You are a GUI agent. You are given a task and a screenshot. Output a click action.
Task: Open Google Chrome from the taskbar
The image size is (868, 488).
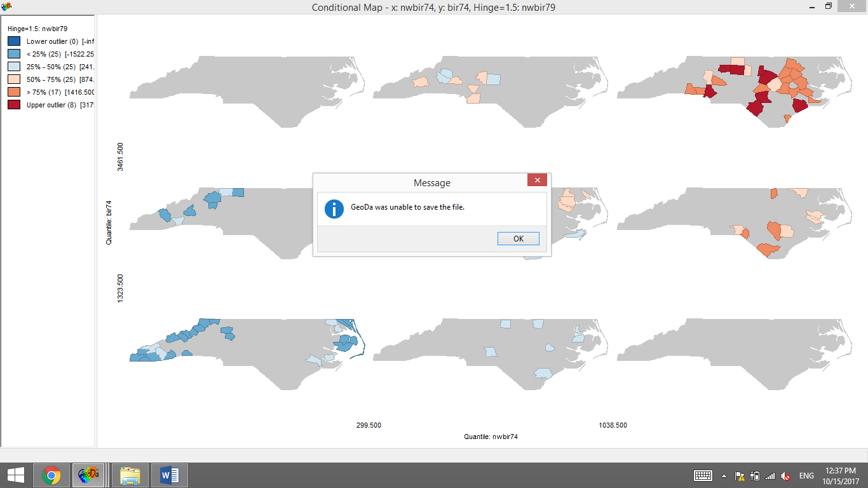tap(51, 475)
